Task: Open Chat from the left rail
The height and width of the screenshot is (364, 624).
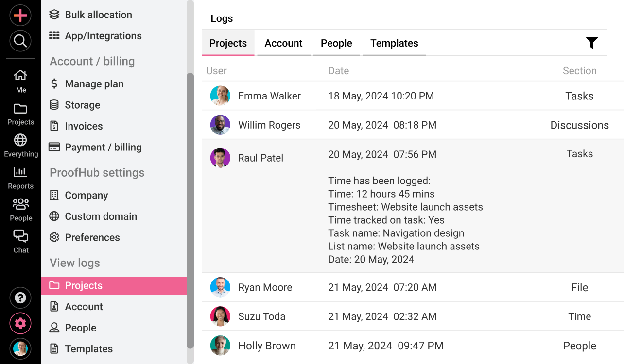Action: pos(20,240)
